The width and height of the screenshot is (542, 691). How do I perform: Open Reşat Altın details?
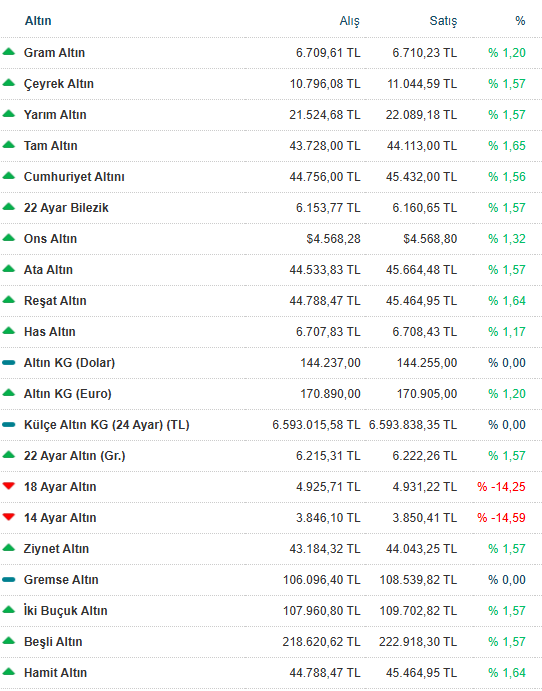[x=55, y=301]
